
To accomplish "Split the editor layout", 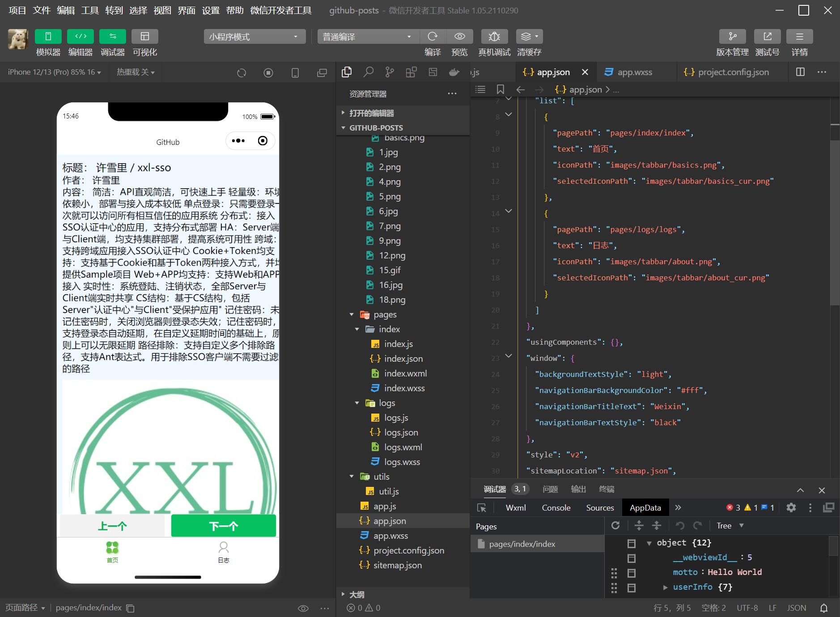I will [801, 72].
